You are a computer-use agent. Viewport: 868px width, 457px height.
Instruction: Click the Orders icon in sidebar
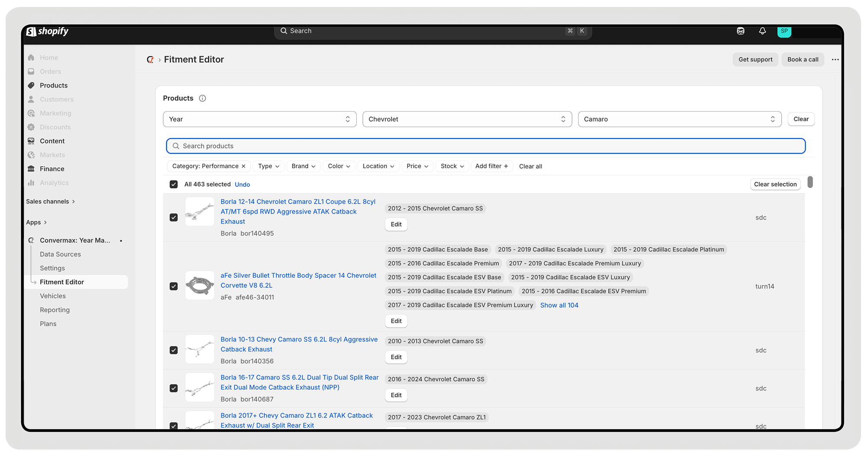coord(31,71)
